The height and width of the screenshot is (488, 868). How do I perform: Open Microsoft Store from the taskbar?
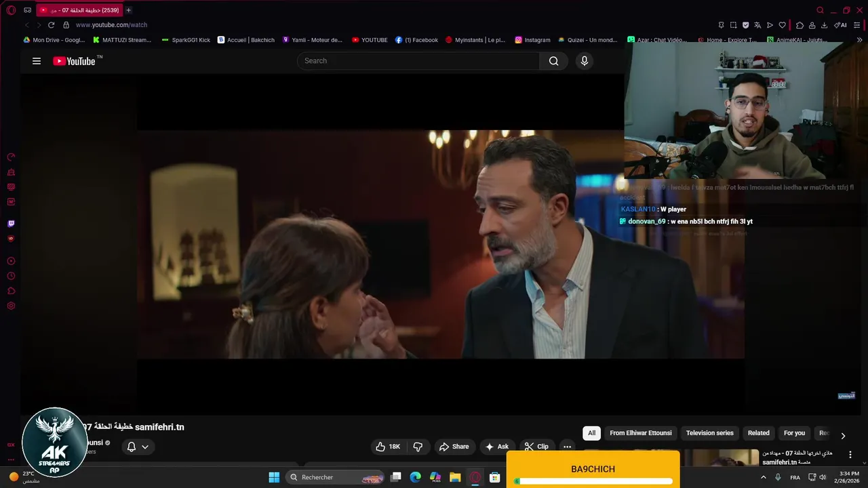point(495,477)
